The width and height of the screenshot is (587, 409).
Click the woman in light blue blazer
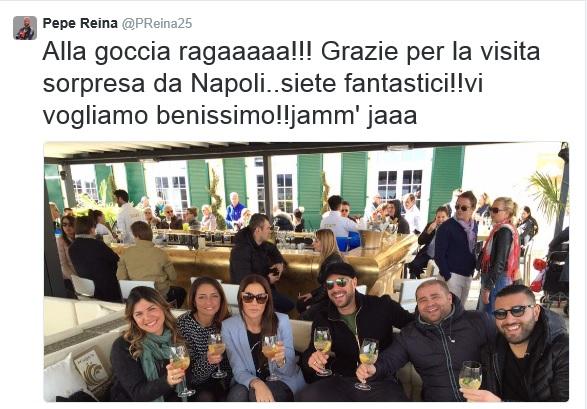258,337
